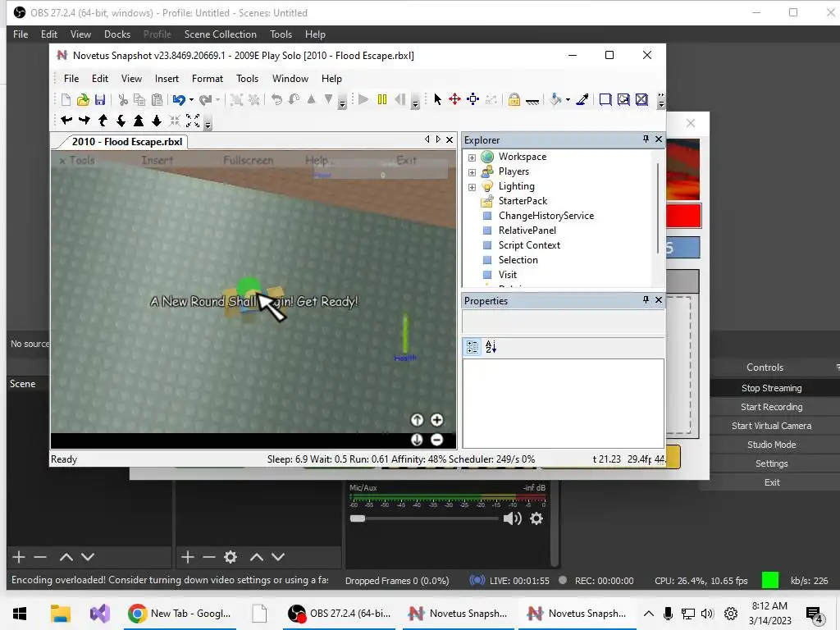Click Start Recording in OBS
This screenshot has height=630, width=840.
(x=771, y=407)
